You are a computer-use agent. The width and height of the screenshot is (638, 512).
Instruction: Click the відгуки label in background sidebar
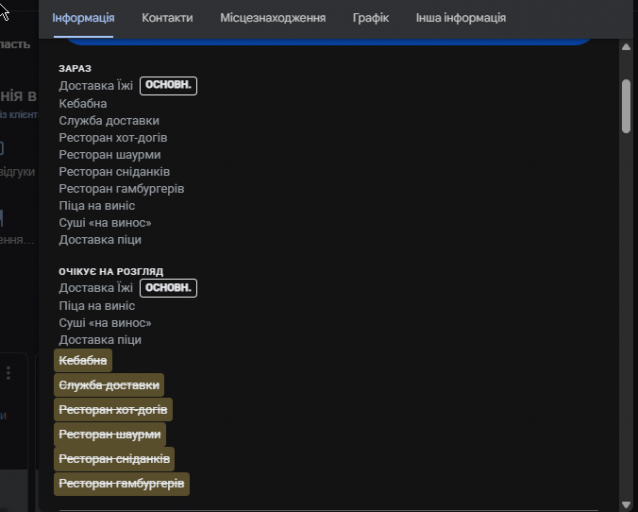[x=17, y=172]
